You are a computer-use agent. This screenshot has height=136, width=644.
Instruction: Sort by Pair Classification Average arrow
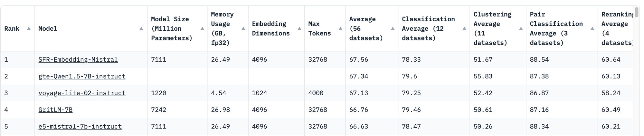(x=592, y=28)
